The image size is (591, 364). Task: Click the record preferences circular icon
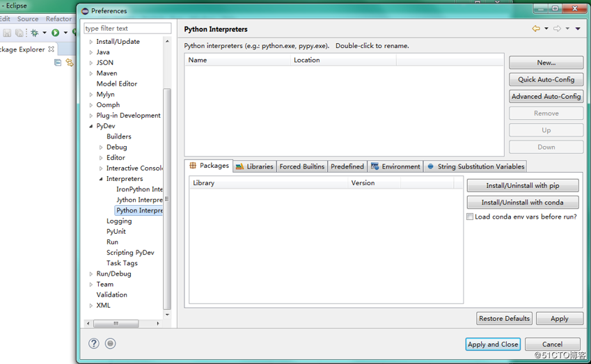tap(111, 343)
